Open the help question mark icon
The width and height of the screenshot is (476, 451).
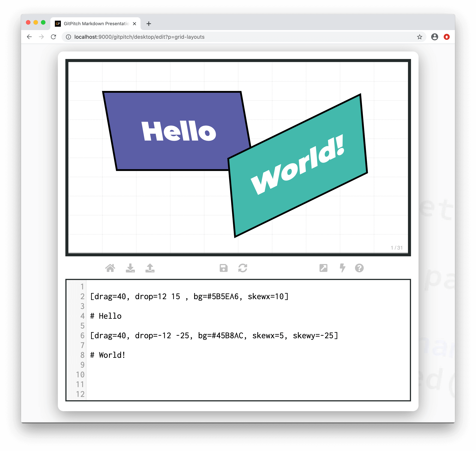click(359, 268)
